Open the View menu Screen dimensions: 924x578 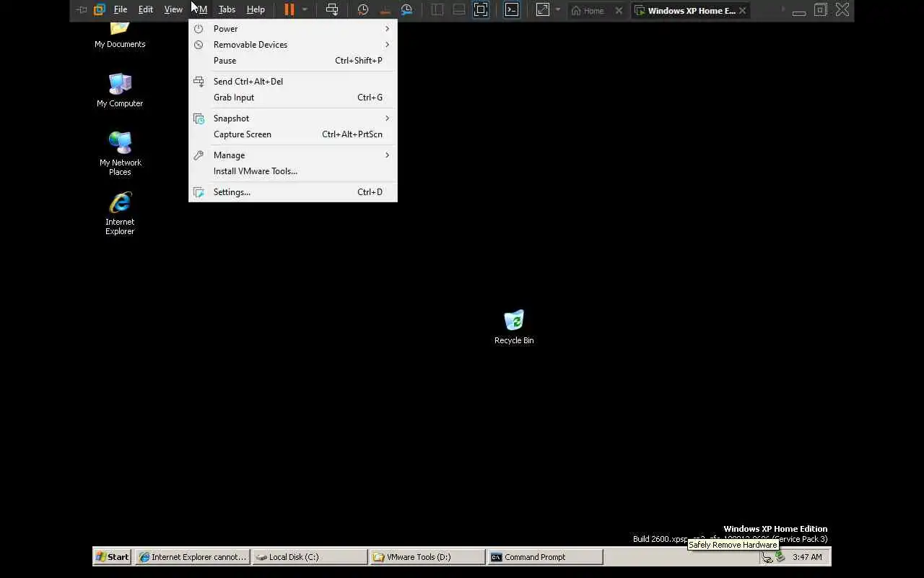pyautogui.click(x=173, y=9)
